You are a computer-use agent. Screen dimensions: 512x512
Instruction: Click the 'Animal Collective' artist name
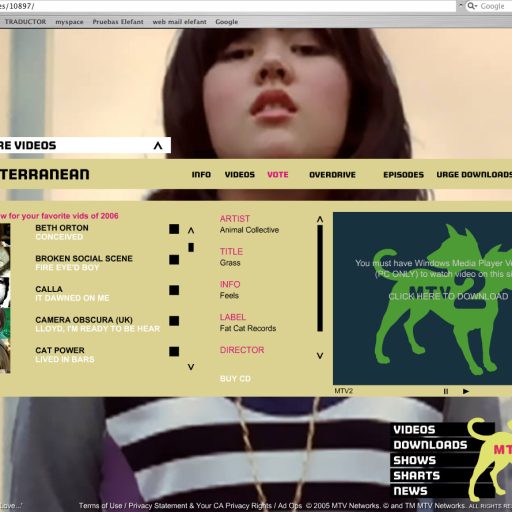(249, 230)
